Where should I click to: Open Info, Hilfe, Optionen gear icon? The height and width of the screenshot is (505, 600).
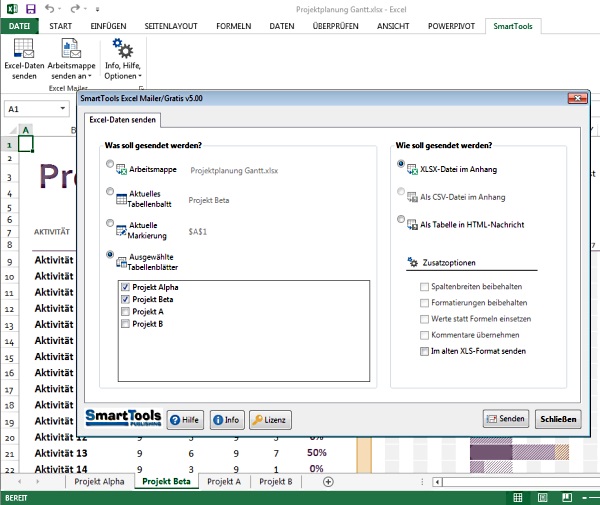coord(122,48)
